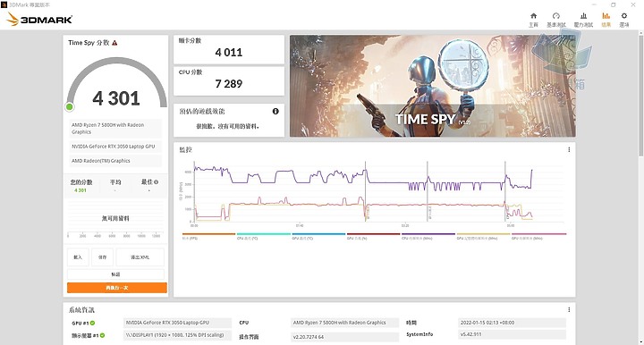Click the green 4 301 value under your score
This screenshot has height=345, width=644.
(x=80, y=190)
